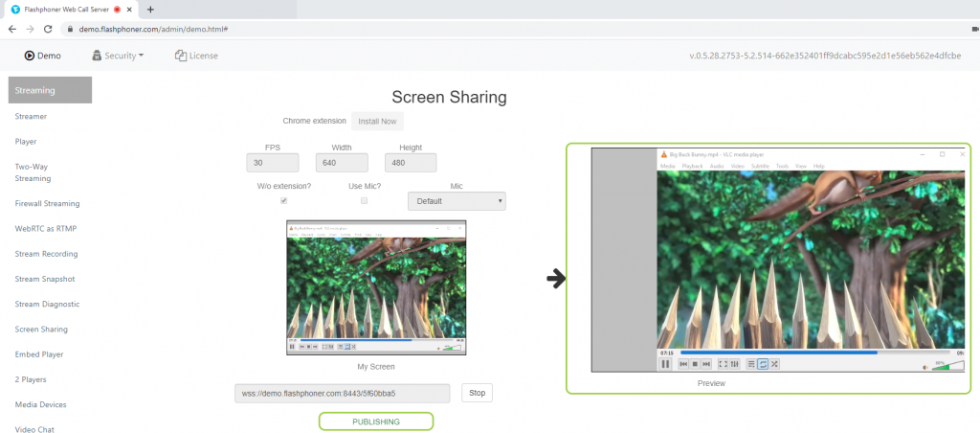
Task: Enable the Use Mic checkbox
Action: pos(365,201)
